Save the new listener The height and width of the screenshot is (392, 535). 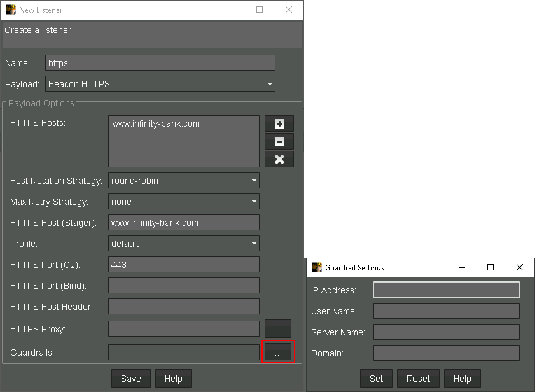coord(130,379)
